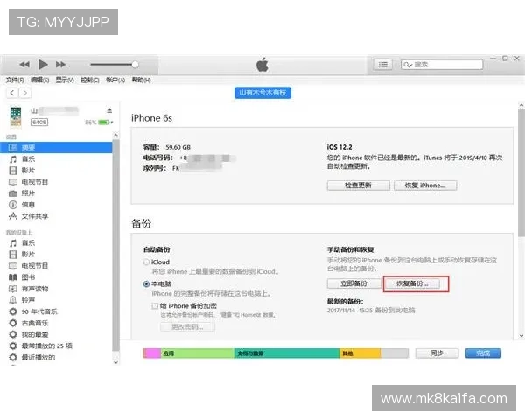Image resolution: width=525 pixels, height=420 pixels.
Task: Click the 64GB capacity badge
Action: (39, 122)
